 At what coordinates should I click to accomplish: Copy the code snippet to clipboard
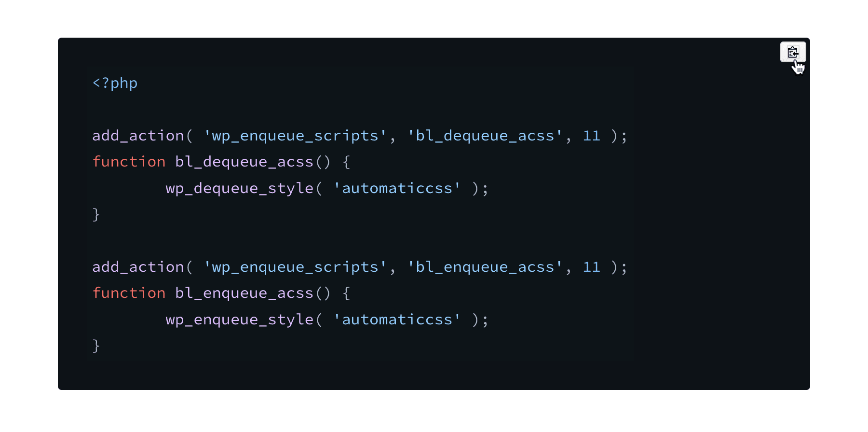[x=793, y=52]
